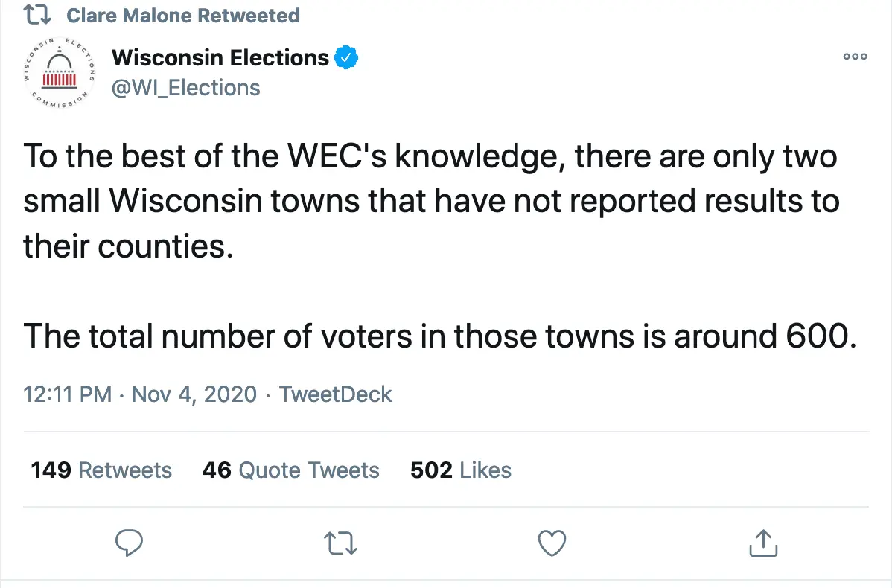
Task: Open the three-dot more options menu
Action: [x=855, y=57]
